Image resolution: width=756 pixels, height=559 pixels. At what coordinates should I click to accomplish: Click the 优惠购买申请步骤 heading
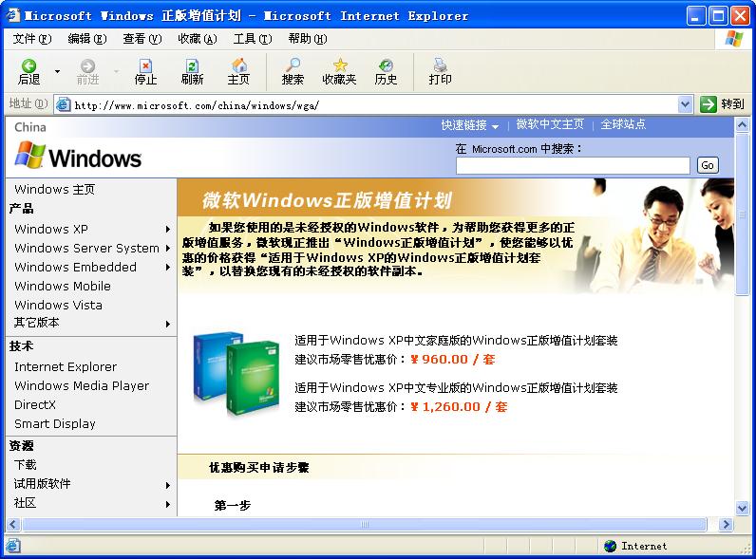(259, 468)
